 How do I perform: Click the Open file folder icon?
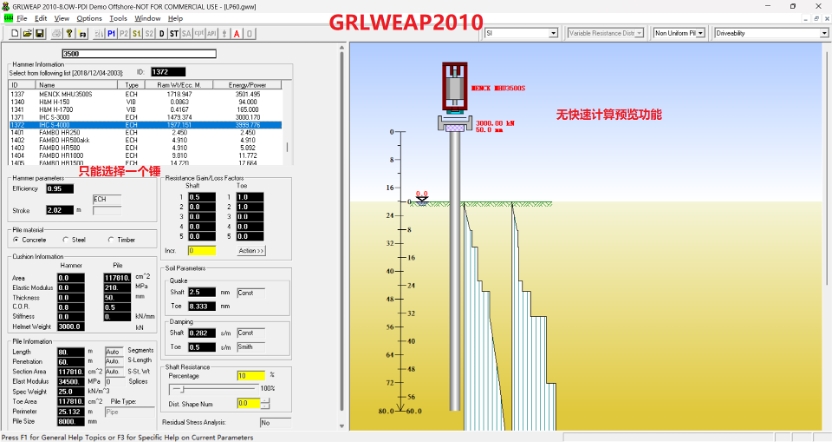[x=27, y=34]
